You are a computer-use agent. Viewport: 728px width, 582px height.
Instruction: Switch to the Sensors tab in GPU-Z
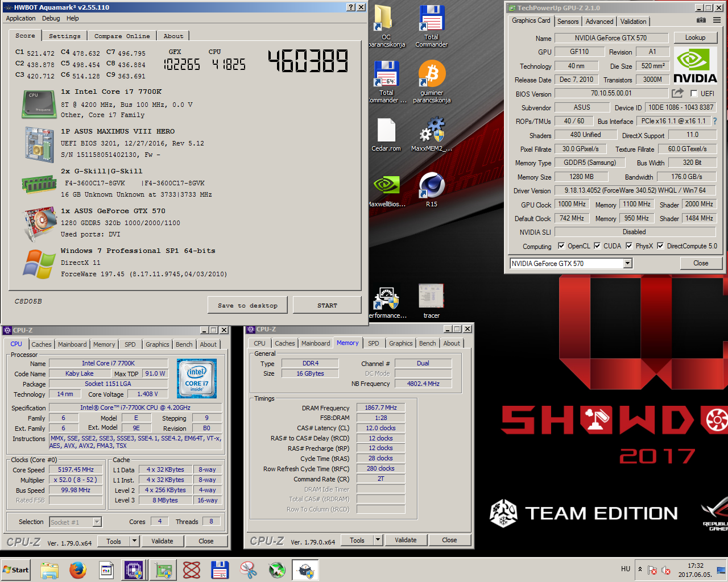pyautogui.click(x=568, y=22)
